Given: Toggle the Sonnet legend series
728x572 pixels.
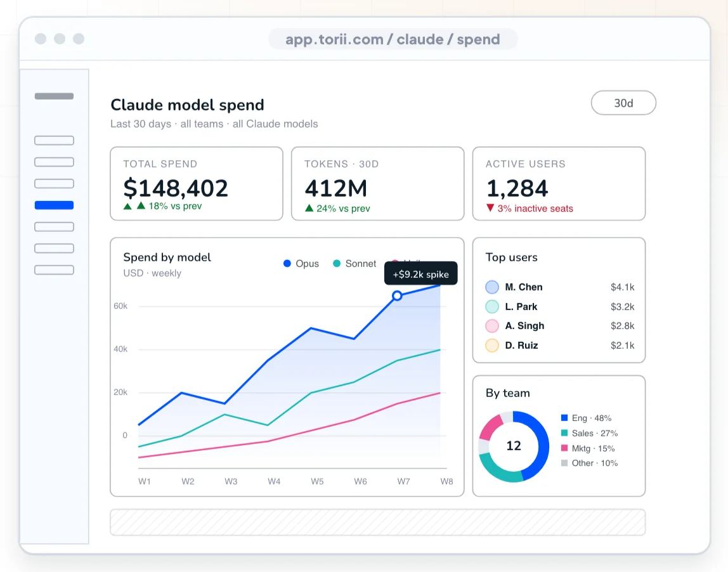Looking at the screenshot, I should 354,264.
